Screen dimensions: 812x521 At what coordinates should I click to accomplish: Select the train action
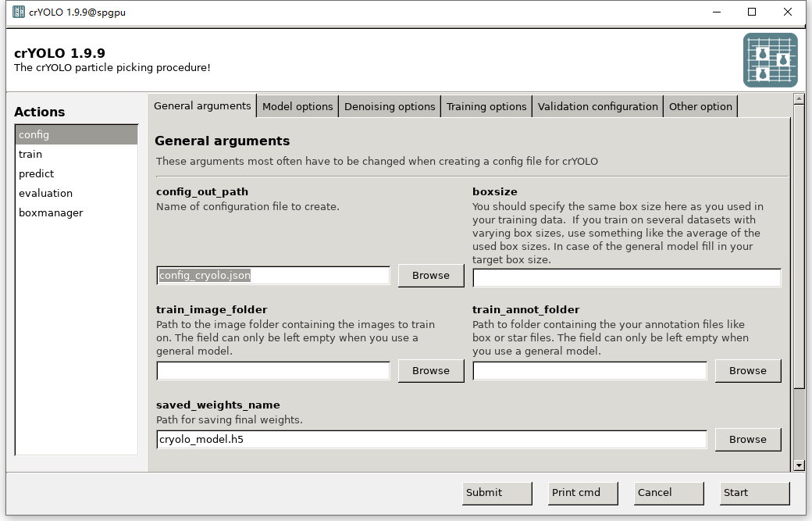77,155
